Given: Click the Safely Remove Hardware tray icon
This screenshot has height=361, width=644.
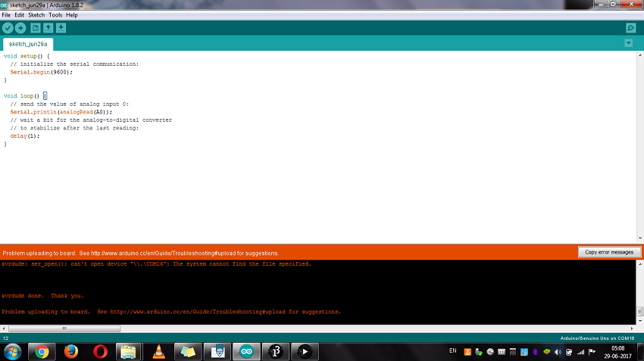Looking at the screenshot, I should (x=479, y=352).
